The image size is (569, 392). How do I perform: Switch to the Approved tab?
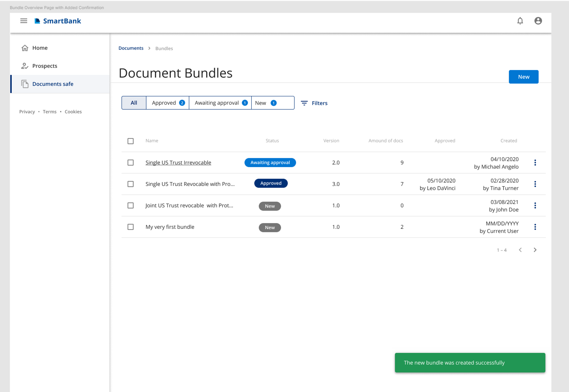click(x=167, y=103)
